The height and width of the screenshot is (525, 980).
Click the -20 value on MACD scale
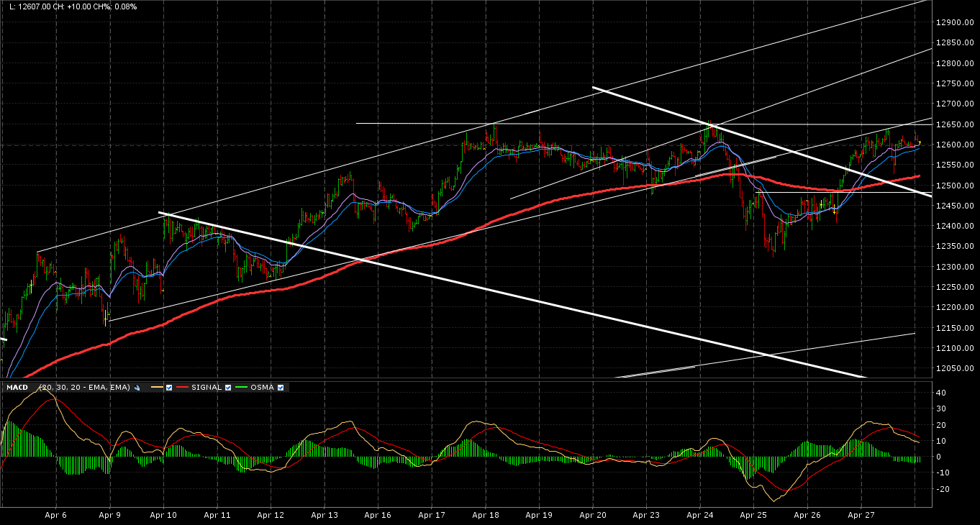point(943,489)
